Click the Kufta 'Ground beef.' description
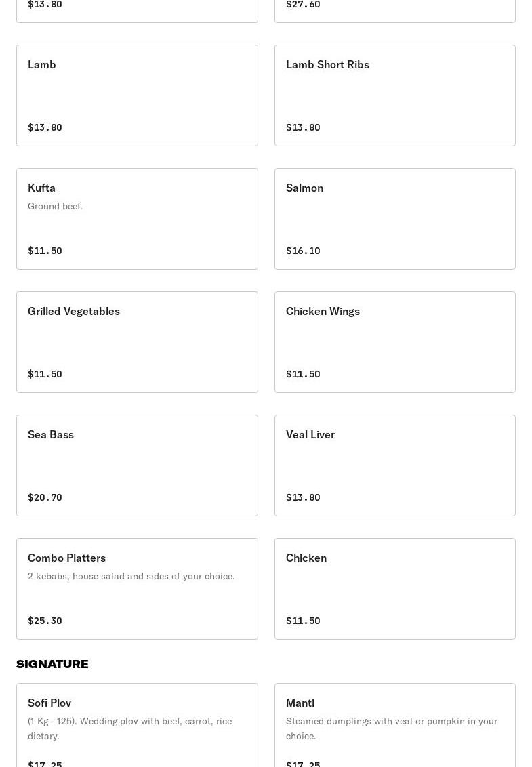 pos(55,206)
